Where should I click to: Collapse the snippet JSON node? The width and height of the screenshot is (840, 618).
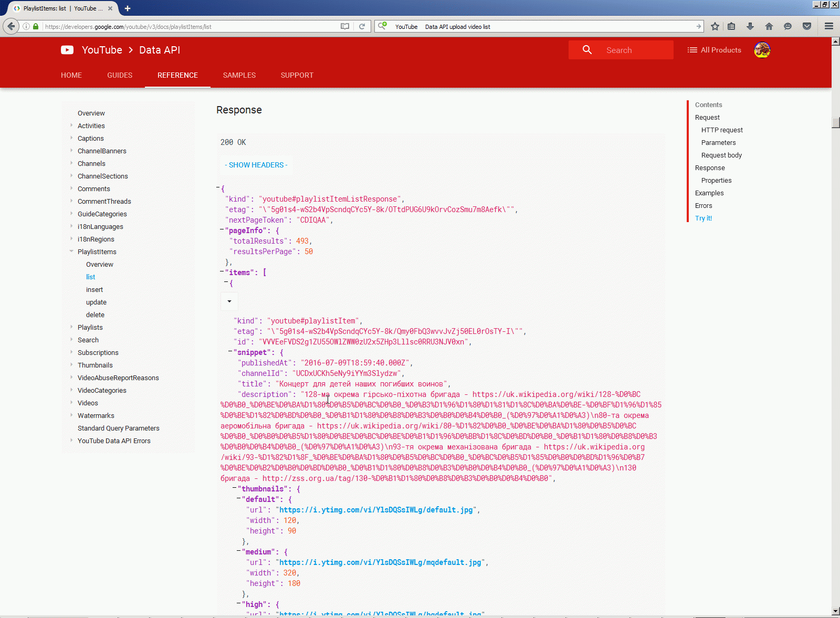point(230,351)
